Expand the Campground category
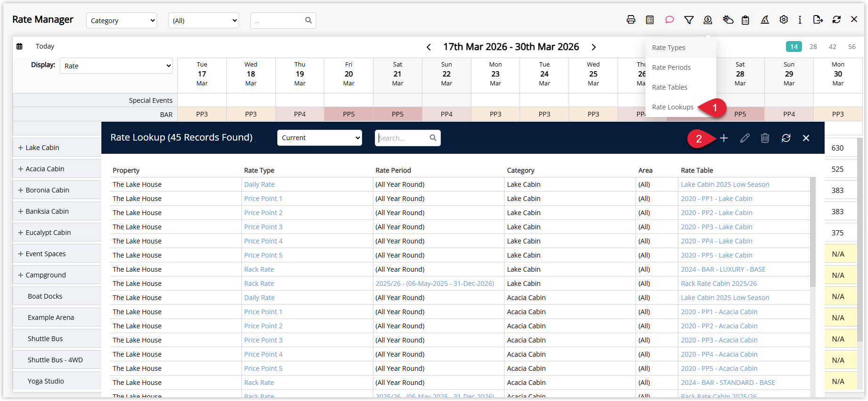868x401 pixels. click(21, 275)
